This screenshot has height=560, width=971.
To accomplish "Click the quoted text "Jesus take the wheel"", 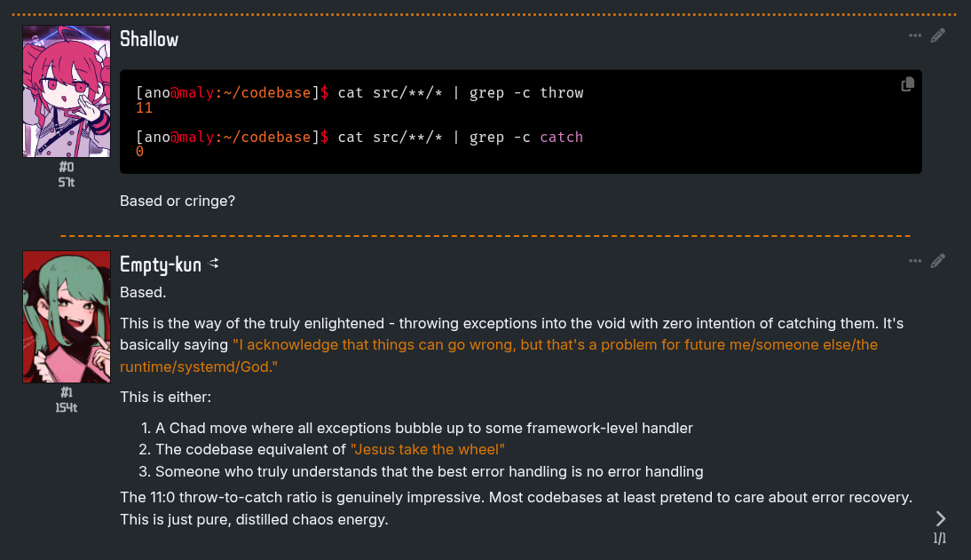I will tap(427, 450).
